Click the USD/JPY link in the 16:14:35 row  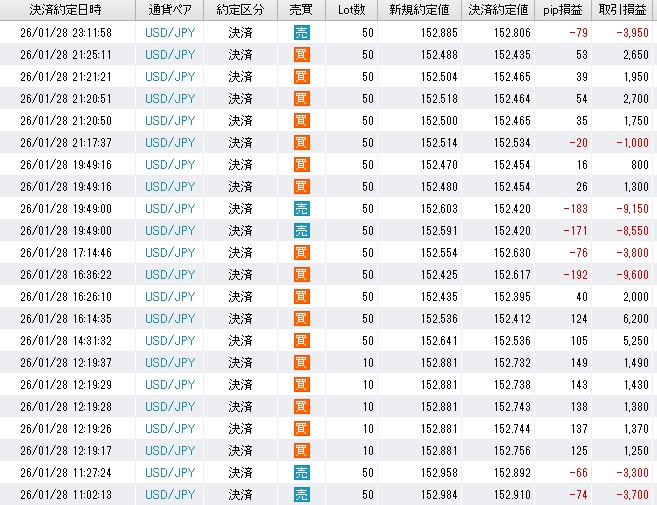[x=169, y=318]
